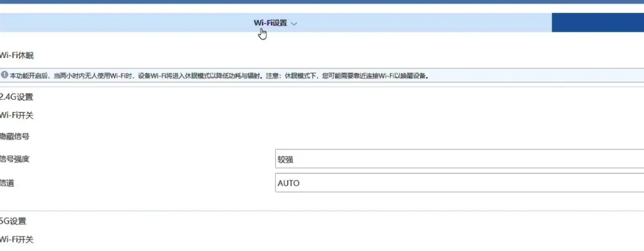644x251 pixels.
Task: Expand the chevron next to Wi-Fi设置
Action: (x=294, y=23)
